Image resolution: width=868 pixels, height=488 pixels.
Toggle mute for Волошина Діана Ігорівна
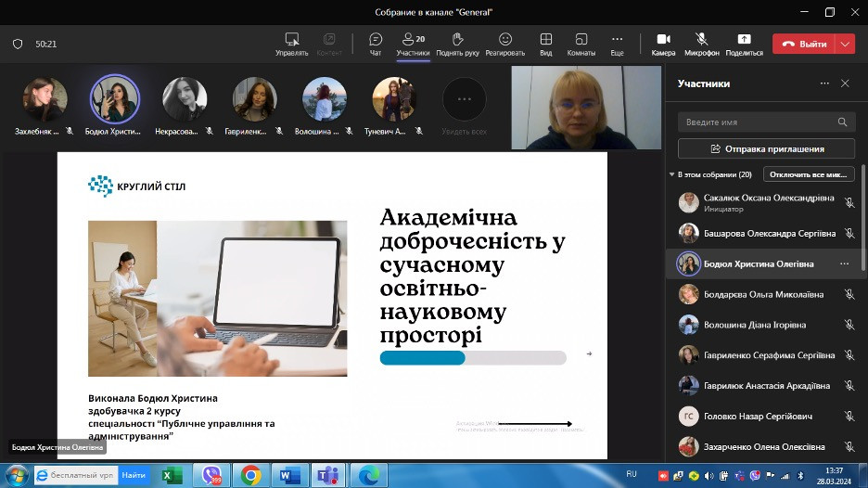point(849,325)
